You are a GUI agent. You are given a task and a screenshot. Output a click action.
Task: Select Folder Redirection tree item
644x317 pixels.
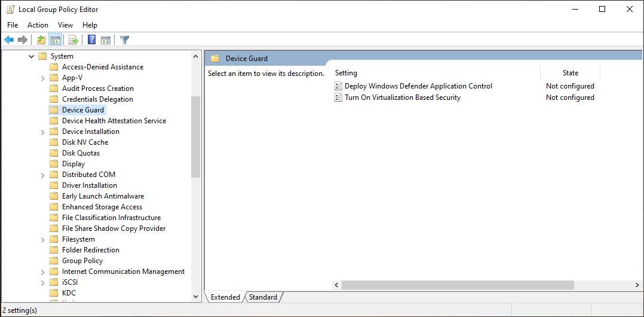91,250
